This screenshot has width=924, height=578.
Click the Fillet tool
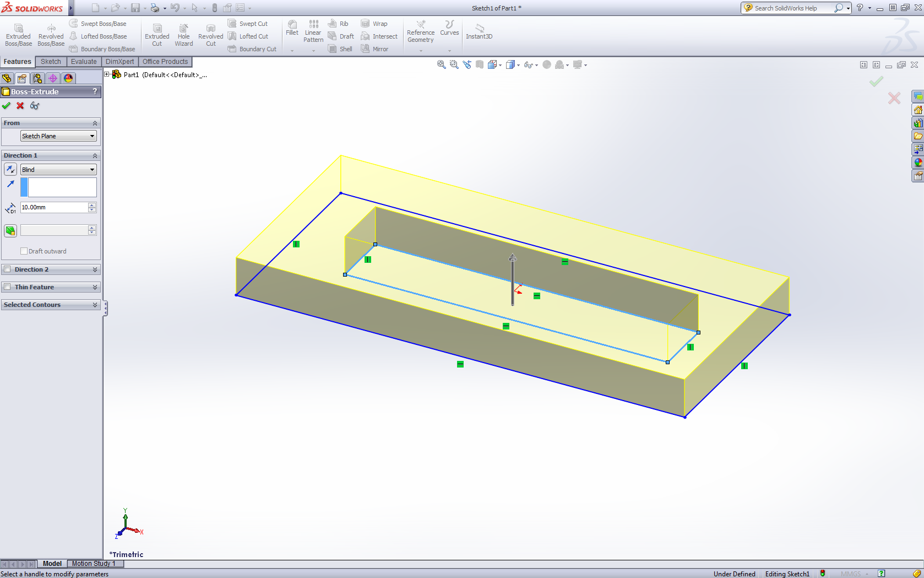(292, 28)
